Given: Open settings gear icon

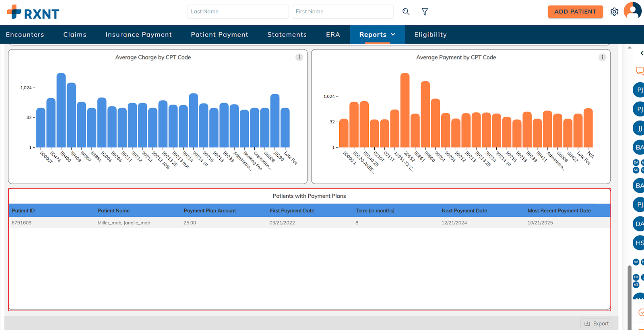Looking at the screenshot, I should 614,12.
